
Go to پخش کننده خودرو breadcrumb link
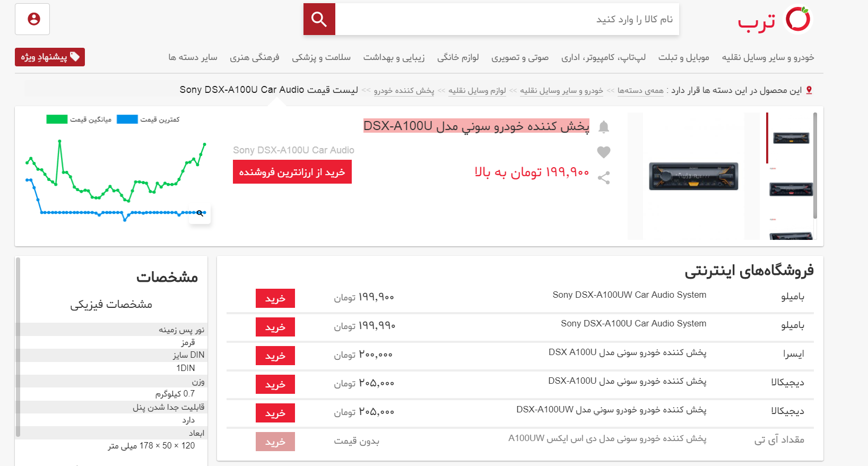404,91
